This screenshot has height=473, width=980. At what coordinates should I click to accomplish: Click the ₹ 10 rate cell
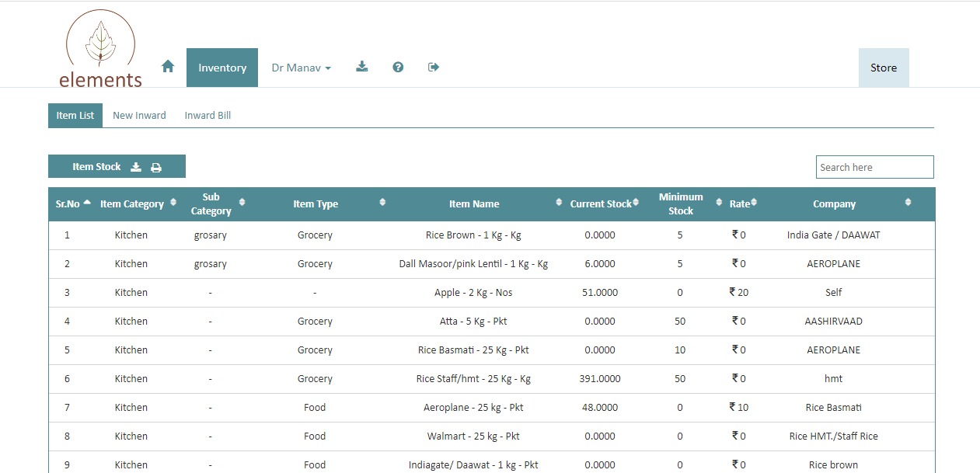click(739, 408)
